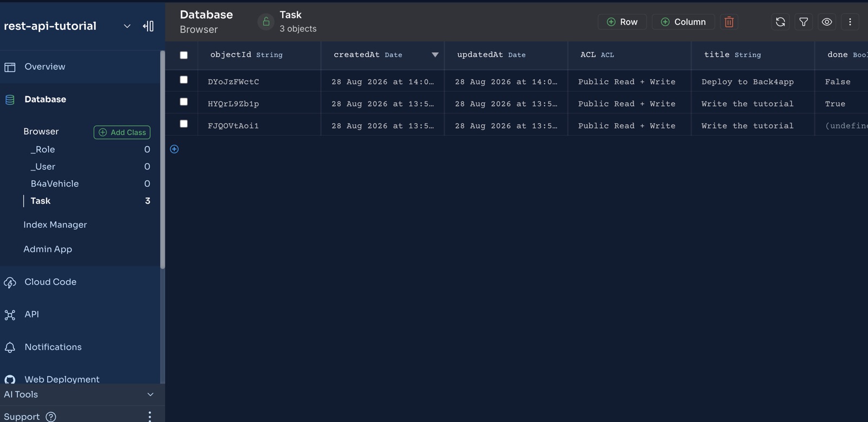Click the createdAt cell in row HYQrL9Zb1p
This screenshot has width=868, height=422.
[x=382, y=103]
